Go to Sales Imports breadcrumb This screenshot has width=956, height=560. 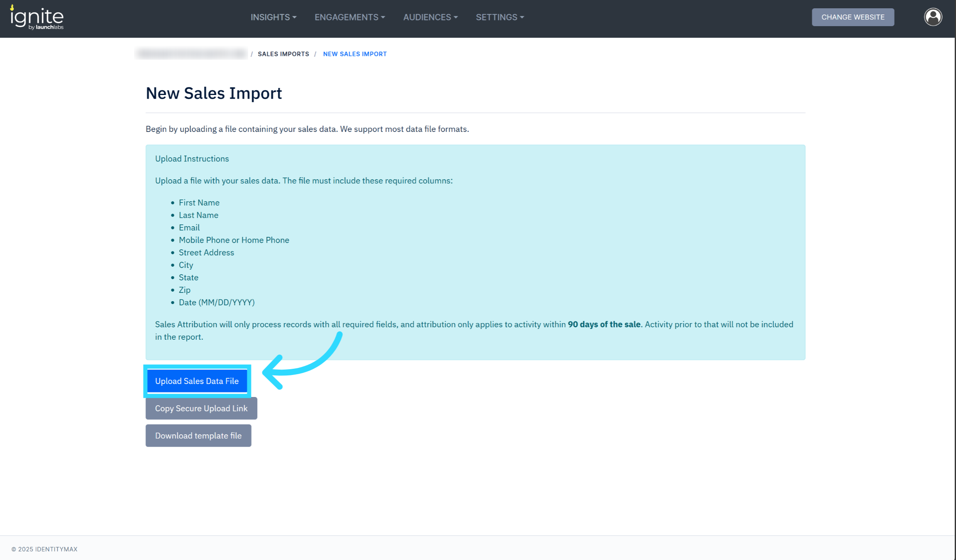pos(283,54)
